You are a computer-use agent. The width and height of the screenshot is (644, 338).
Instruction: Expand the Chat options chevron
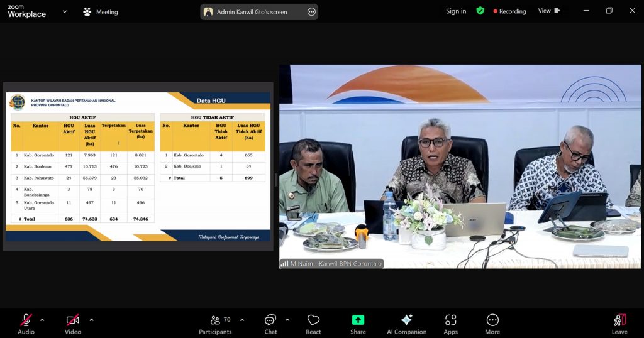(x=287, y=320)
